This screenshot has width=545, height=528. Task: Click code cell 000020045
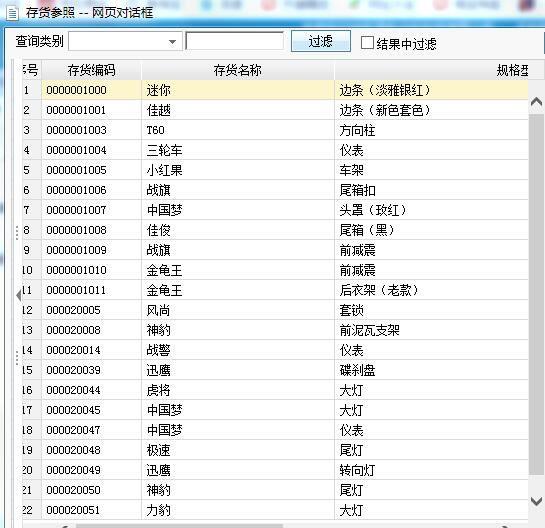tap(92, 410)
